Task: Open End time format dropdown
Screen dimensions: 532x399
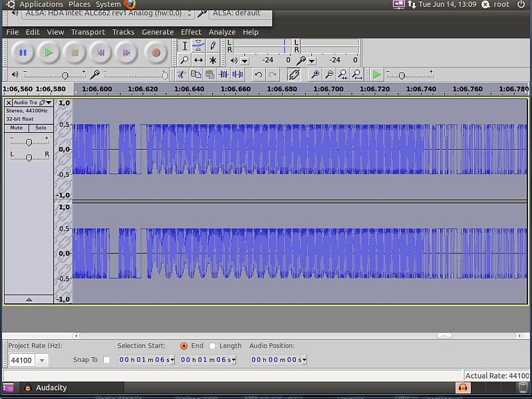Action: (x=233, y=360)
